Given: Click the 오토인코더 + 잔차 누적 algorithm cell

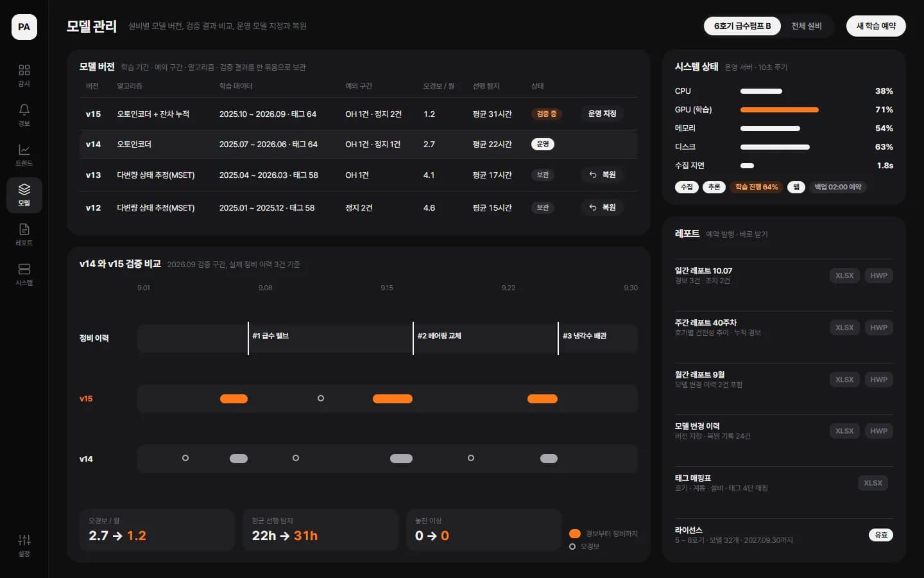Looking at the screenshot, I should [x=153, y=114].
